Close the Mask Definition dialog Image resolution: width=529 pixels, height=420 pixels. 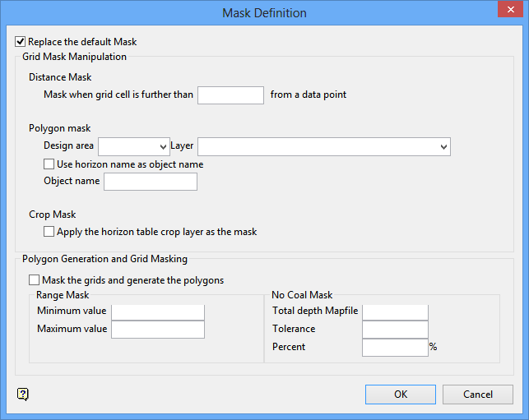(507, 12)
